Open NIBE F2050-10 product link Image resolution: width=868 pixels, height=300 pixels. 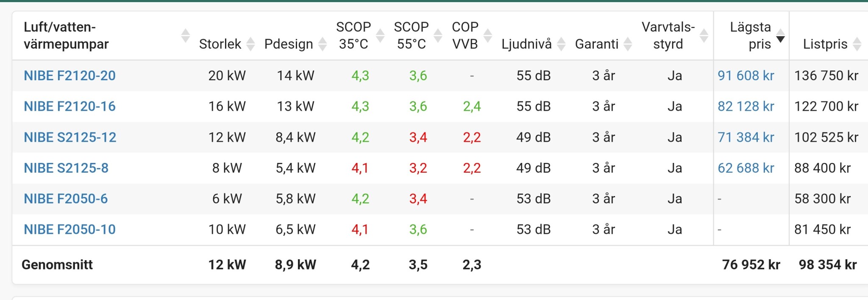(x=70, y=229)
